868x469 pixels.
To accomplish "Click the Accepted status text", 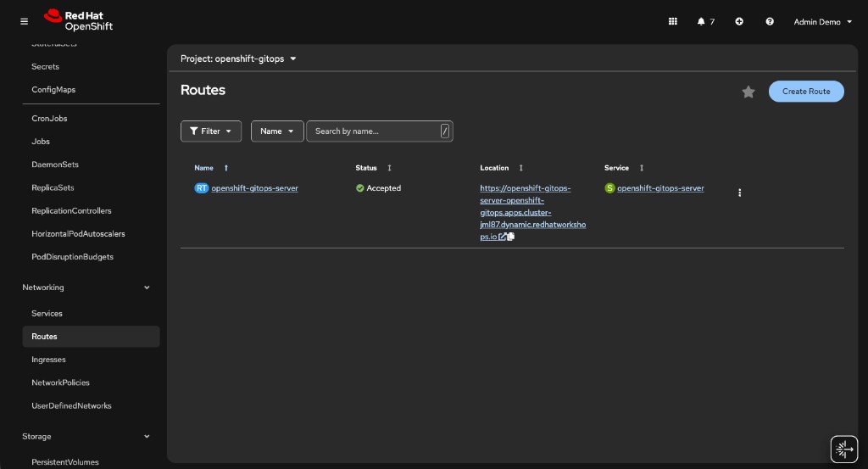I will pos(384,188).
